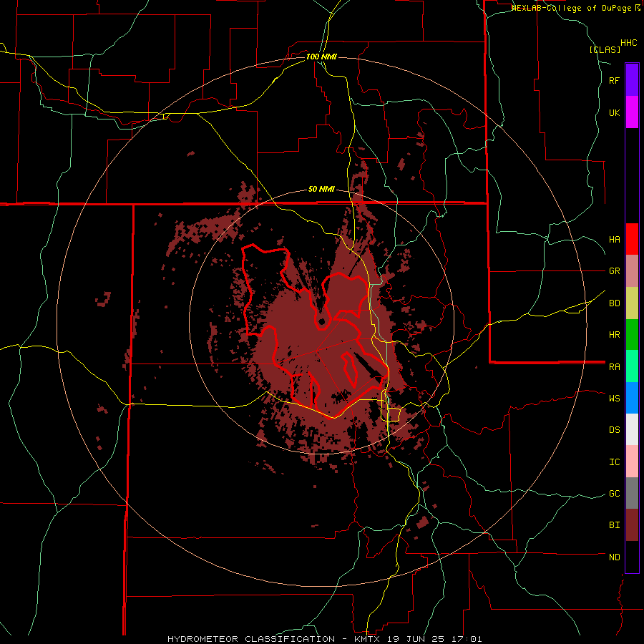Image resolution: width=644 pixels, height=644 pixels.
Task: Click the HHC product label
Action: click(629, 43)
